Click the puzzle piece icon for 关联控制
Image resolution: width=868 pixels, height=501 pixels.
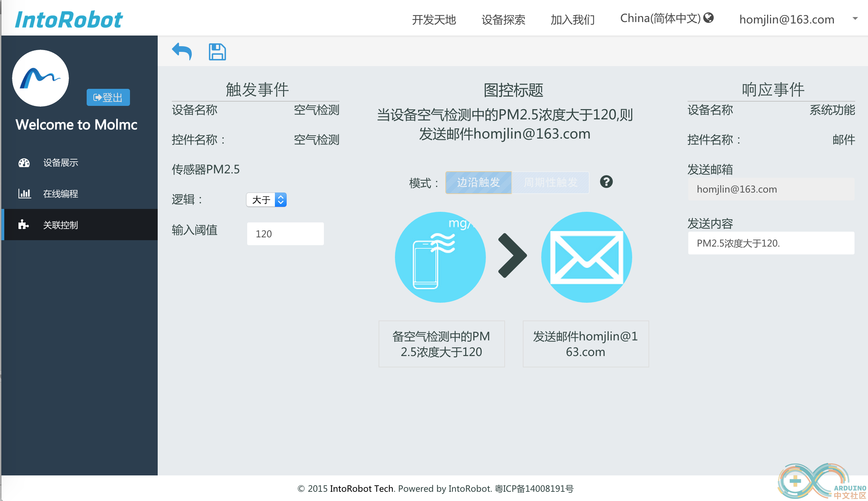pos(23,225)
